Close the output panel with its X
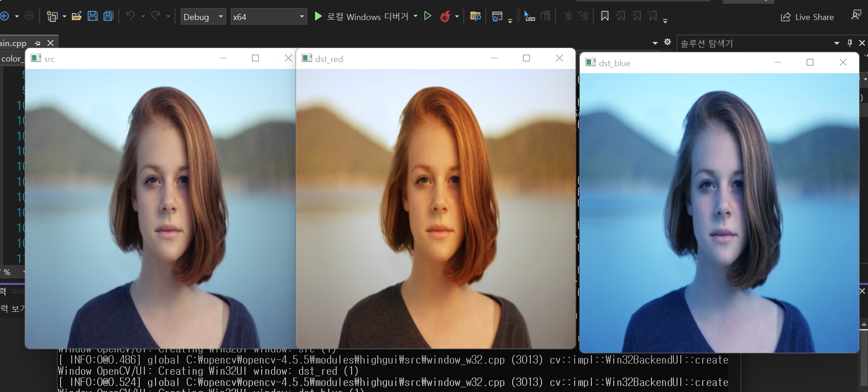The height and width of the screenshot is (392, 868). pyautogui.click(x=862, y=291)
